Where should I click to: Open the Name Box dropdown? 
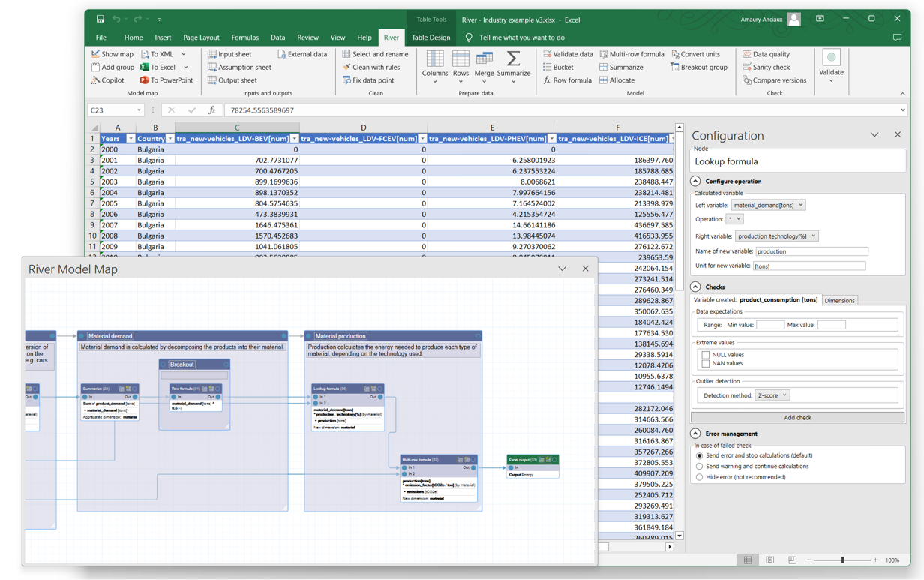point(139,110)
